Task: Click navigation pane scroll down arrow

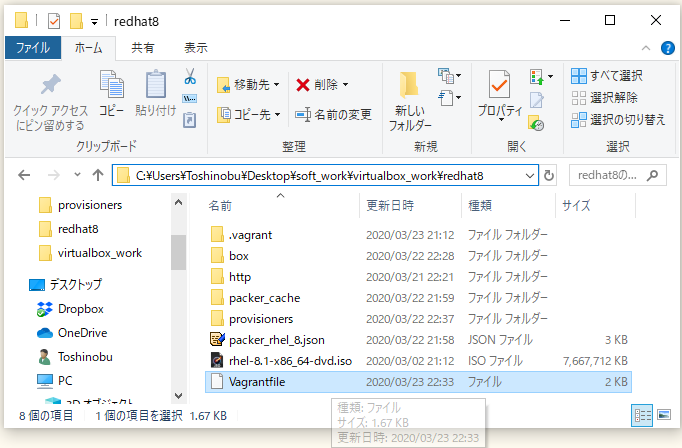Action: click(x=178, y=395)
